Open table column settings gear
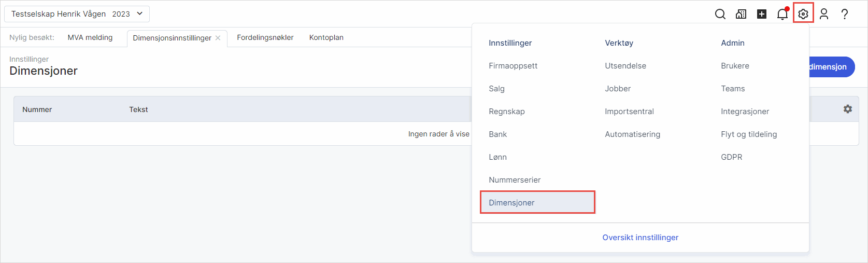This screenshot has width=868, height=263. click(x=848, y=109)
